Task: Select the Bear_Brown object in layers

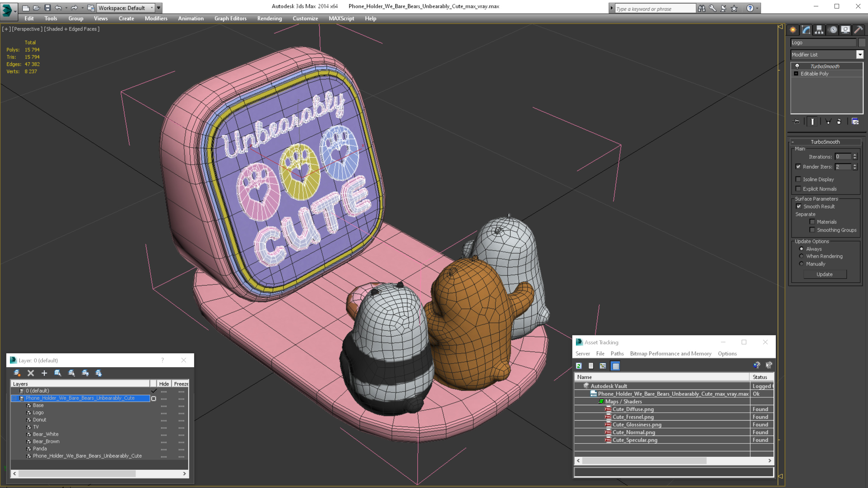Action: click(x=46, y=441)
